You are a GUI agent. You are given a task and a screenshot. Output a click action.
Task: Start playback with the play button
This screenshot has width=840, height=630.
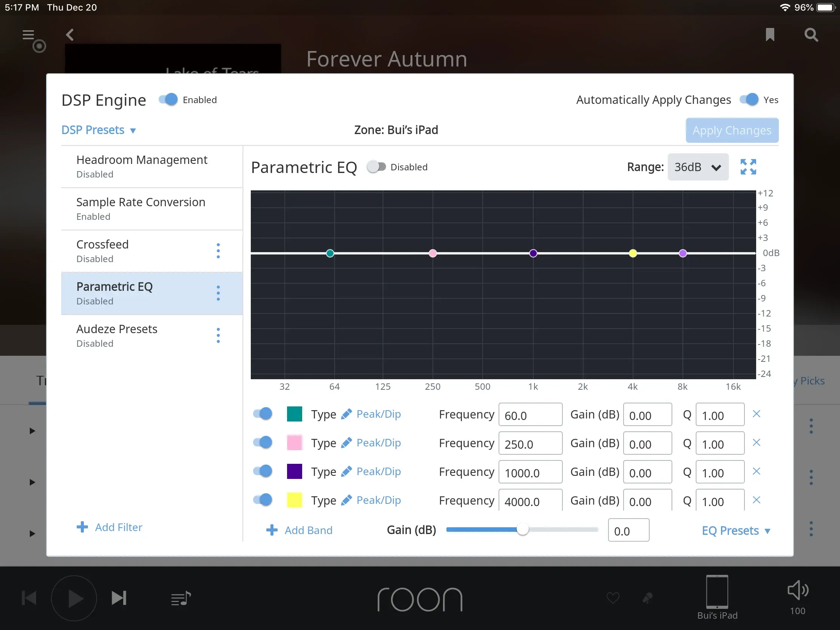[74, 598]
